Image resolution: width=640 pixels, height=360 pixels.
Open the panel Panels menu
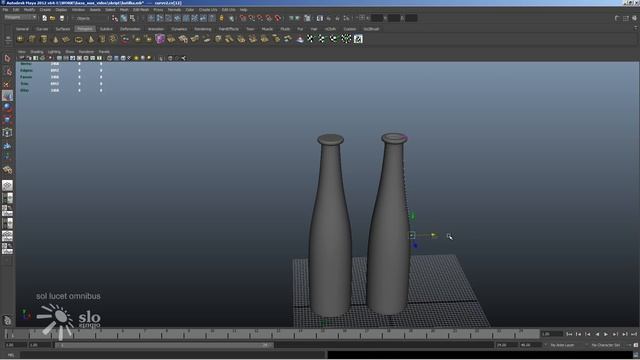coord(104,52)
